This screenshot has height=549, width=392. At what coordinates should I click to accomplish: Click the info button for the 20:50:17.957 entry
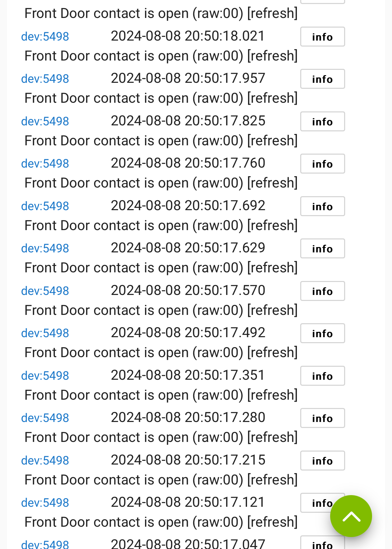pos(323,79)
